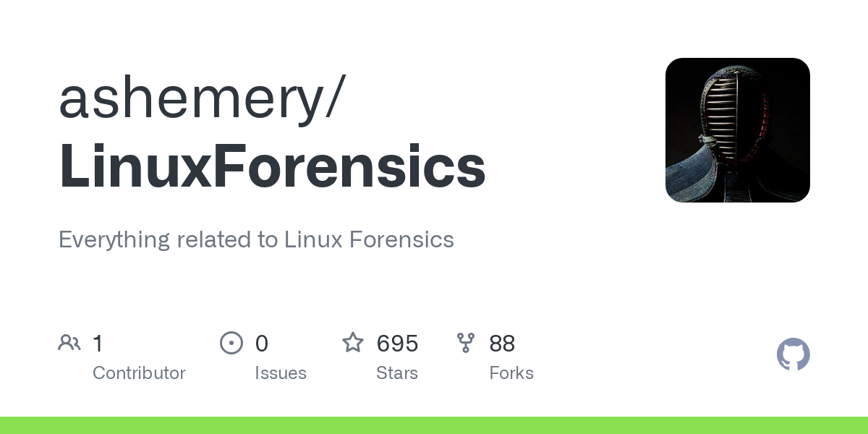Click the slash after ashemery

(334, 98)
